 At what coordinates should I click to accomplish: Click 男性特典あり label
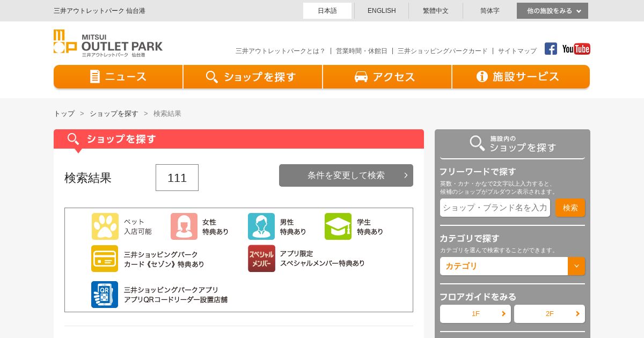(x=293, y=226)
